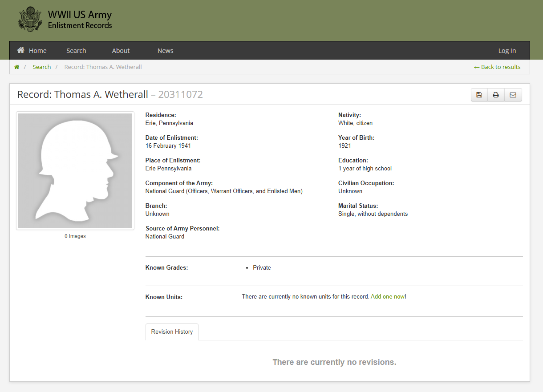Go to Home in the navigation bar

click(x=32, y=51)
